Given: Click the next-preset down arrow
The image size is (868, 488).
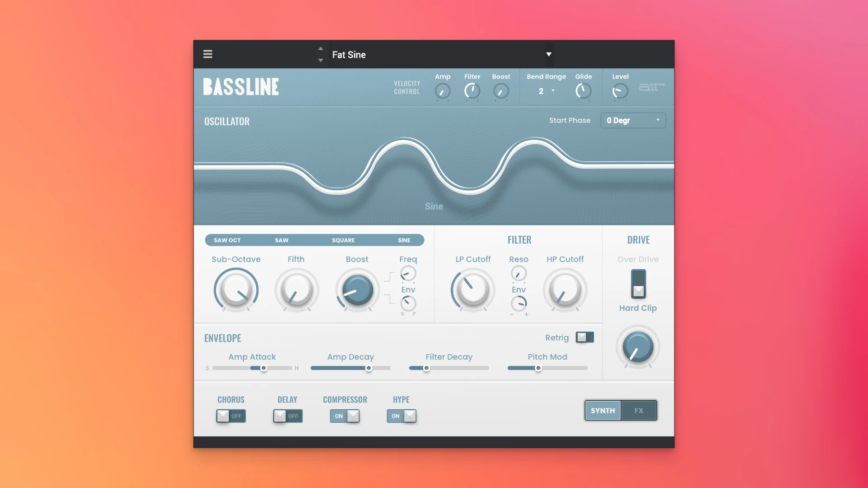Looking at the screenshot, I should tap(321, 60).
